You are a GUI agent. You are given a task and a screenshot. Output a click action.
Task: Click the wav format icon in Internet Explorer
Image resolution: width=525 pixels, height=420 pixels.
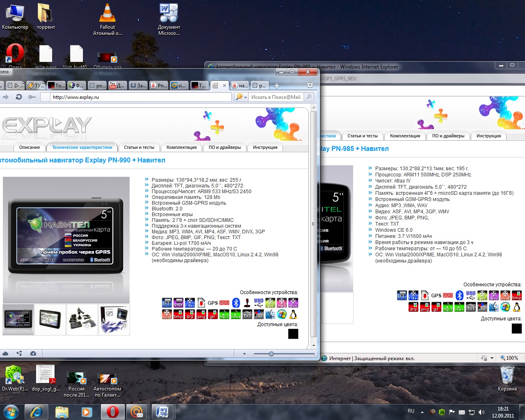459,307
